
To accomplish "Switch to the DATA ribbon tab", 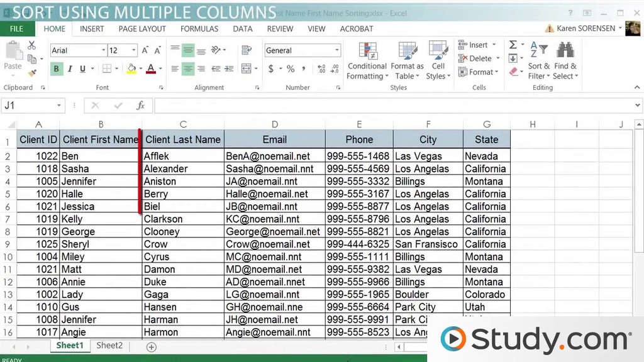I will point(243,28).
